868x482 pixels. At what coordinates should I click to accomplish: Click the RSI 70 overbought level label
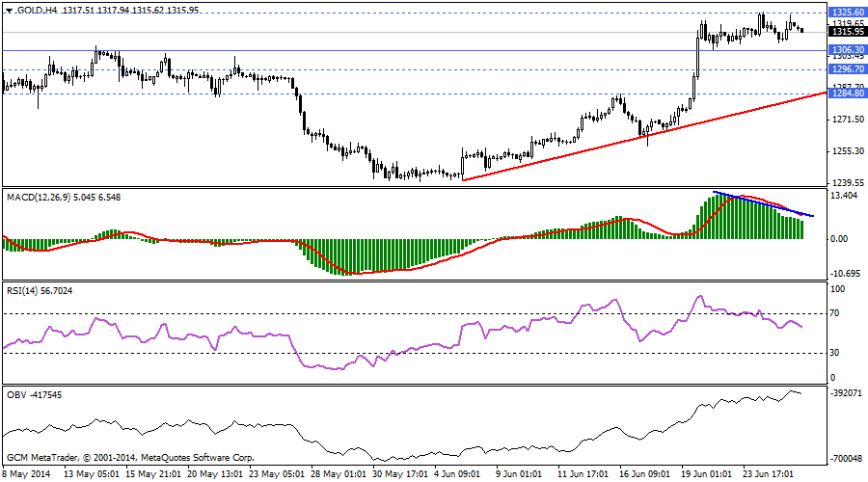pos(834,313)
